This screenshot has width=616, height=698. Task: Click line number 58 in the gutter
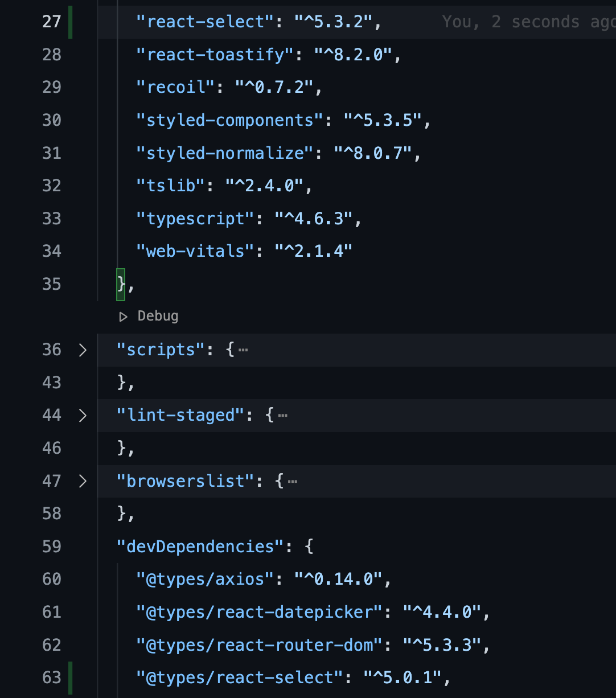point(51,514)
